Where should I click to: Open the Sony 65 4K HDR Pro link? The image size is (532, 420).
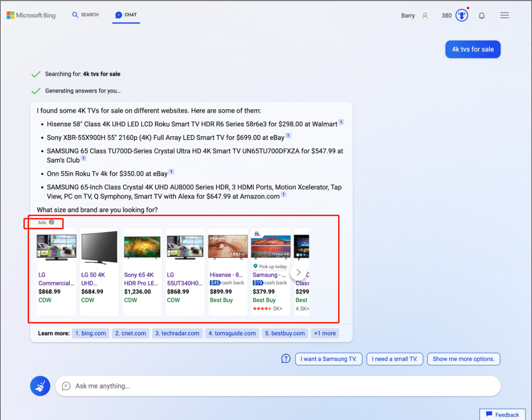tap(141, 279)
